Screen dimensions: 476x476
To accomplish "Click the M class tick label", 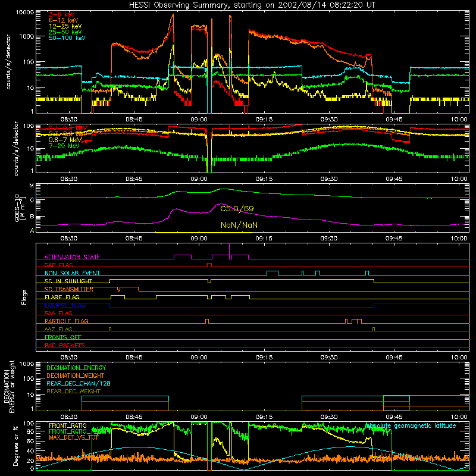I will point(32,186).
